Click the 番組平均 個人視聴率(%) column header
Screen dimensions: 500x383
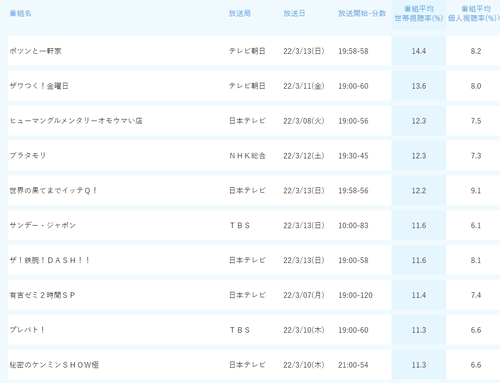[473, 14]
